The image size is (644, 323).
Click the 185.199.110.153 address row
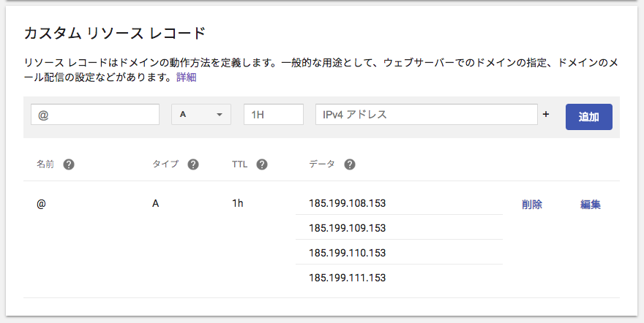pos(347,253)
